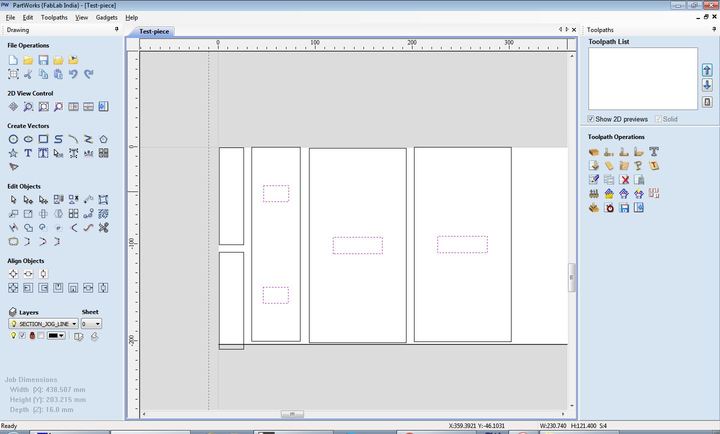The height and width of the screenshot is (434, 720).
Task: Click the vertical scrollbar in drawing area
Action: (x=572, y=277)
